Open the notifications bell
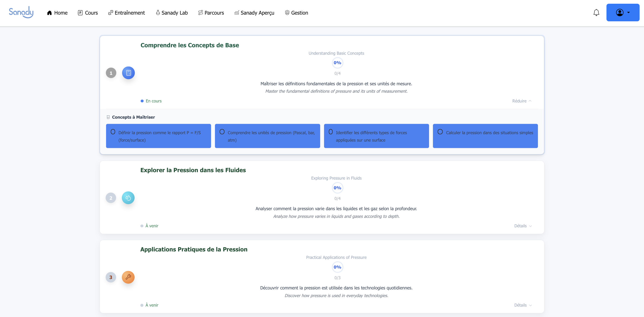 point(596,13)
